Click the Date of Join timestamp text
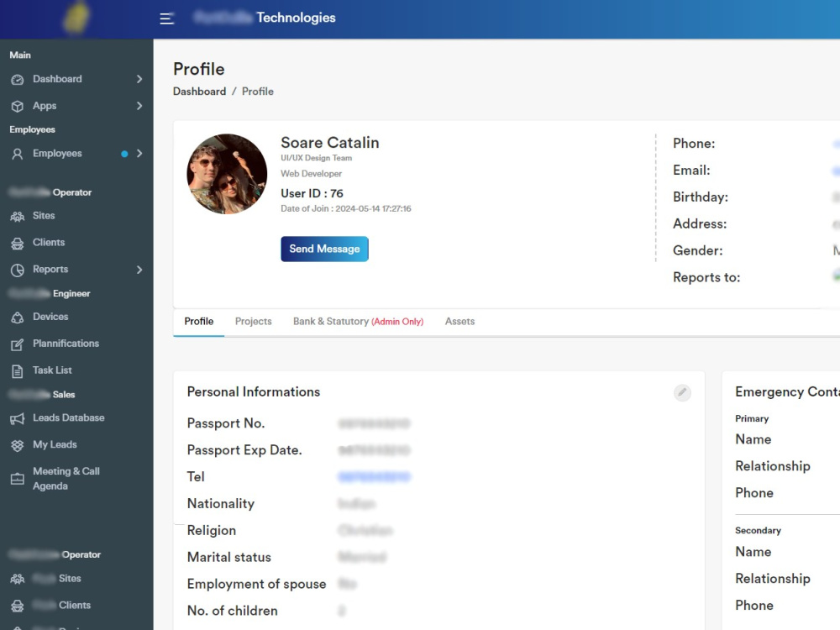This screenshot has height=630, width=840. tap(346, 209)
